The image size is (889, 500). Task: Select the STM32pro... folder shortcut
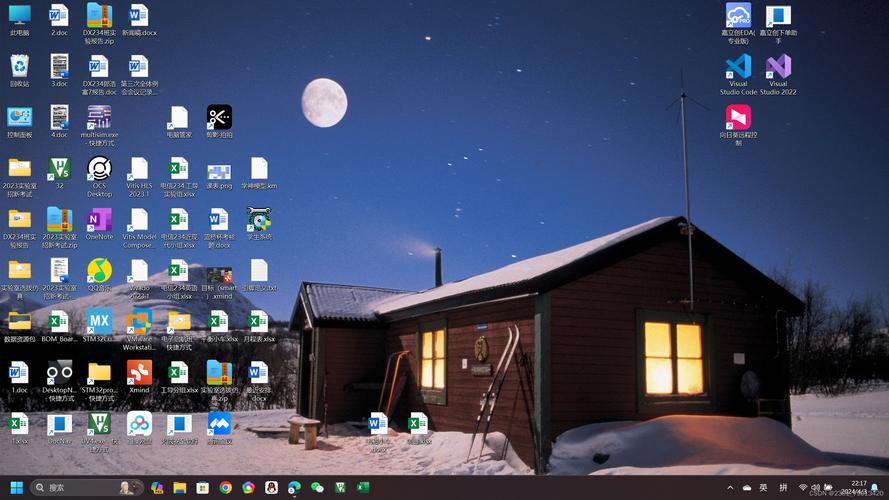click(99, 381)
